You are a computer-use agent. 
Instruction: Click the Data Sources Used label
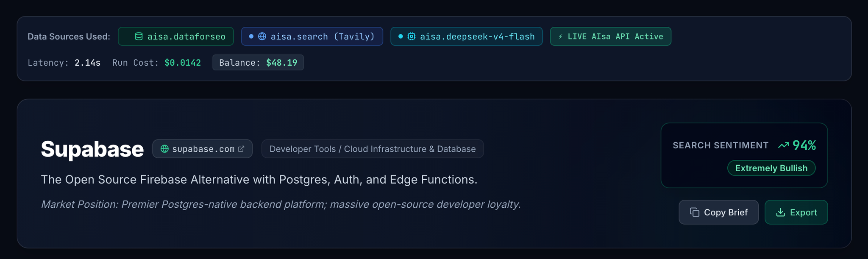tap(69, 36)
